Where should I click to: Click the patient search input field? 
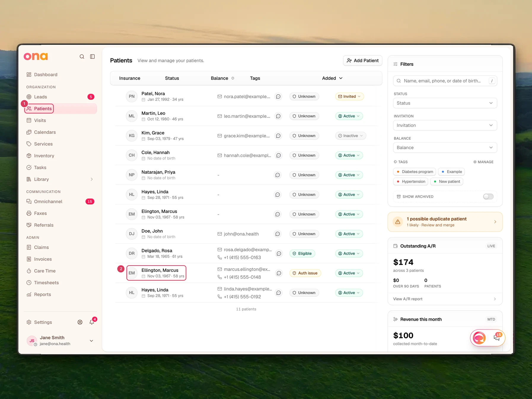click(x=445, y=81)
